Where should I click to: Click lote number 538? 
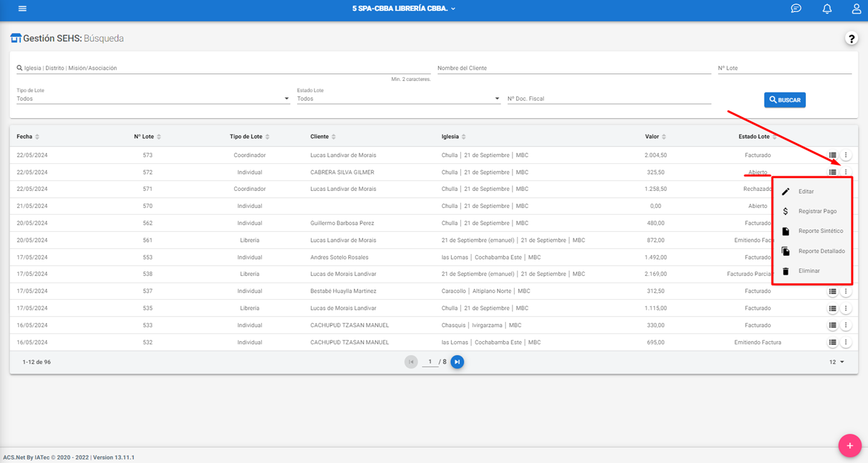click(148, 275)
